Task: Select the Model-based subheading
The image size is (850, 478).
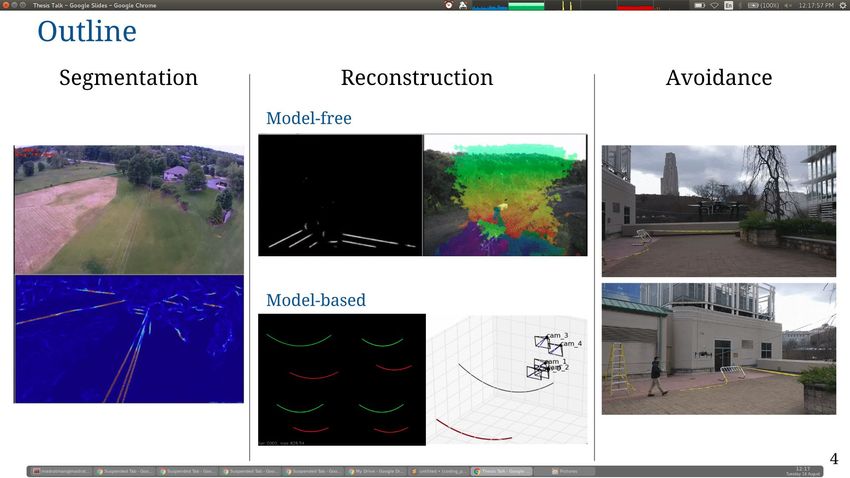Action: click(315, 300)
